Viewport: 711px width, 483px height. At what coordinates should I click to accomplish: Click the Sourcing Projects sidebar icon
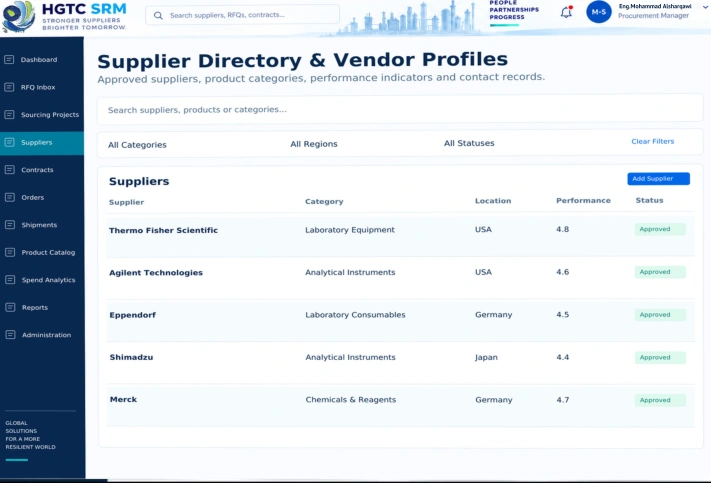pos(9,115)
